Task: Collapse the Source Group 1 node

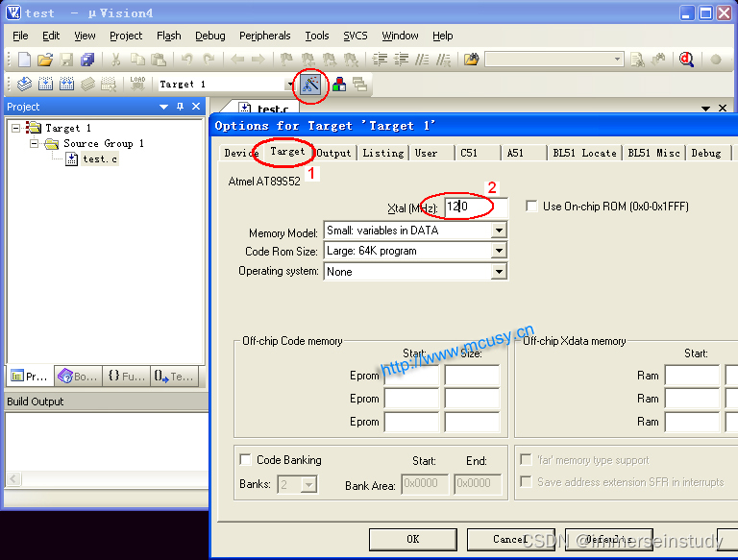Action: pos(35,143)
